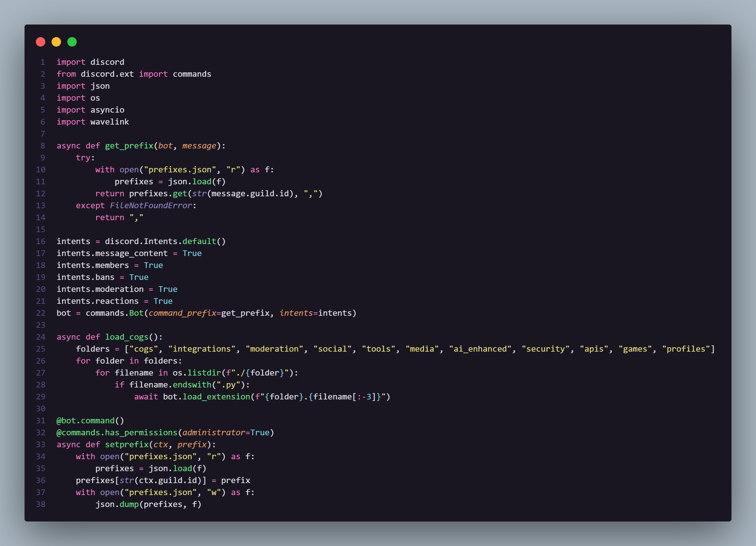Click line number 1 in gutter
Viewport: 756px width, 546px height.
[43, 62]
